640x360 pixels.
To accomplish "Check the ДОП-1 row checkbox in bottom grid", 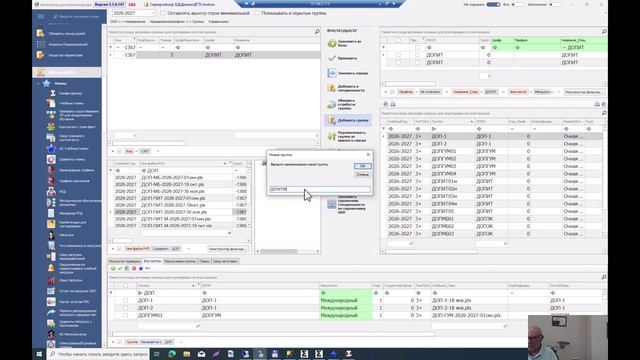I will (126, 300).
